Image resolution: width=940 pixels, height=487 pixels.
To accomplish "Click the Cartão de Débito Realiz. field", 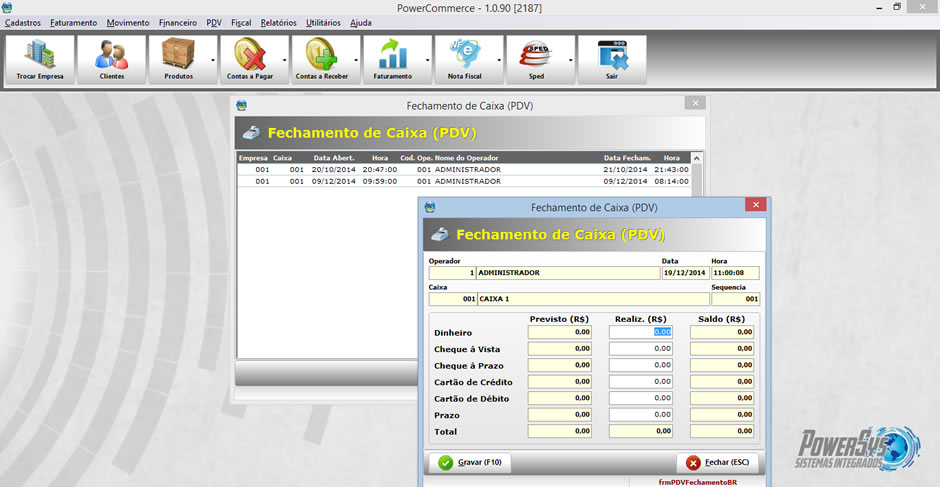I will [x=641, y=398].
